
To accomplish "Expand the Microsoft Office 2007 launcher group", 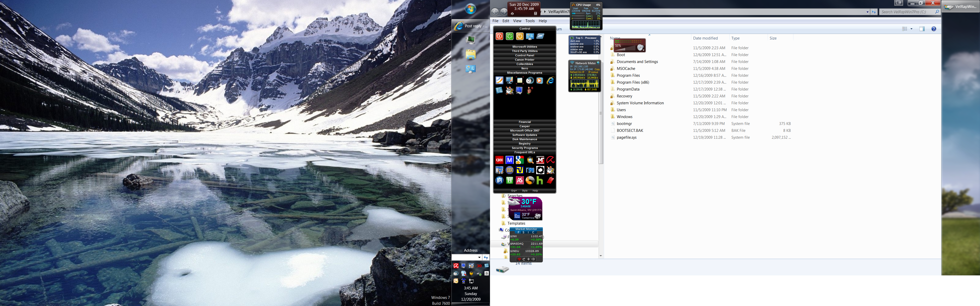I will tap(525, 130).
